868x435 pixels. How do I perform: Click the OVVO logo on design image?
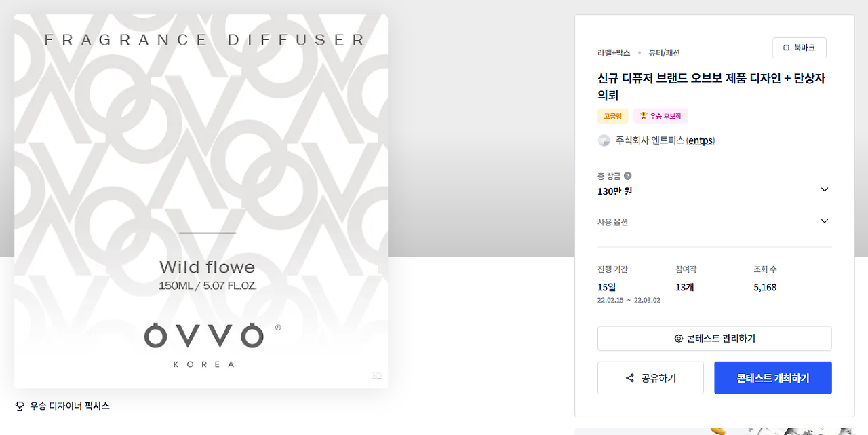(x=203, y=336)
